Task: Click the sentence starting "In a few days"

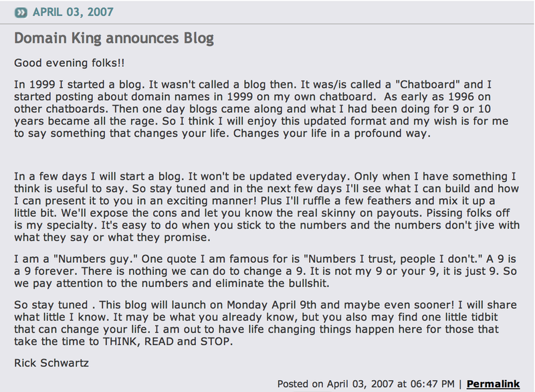Action: point(99,177)
